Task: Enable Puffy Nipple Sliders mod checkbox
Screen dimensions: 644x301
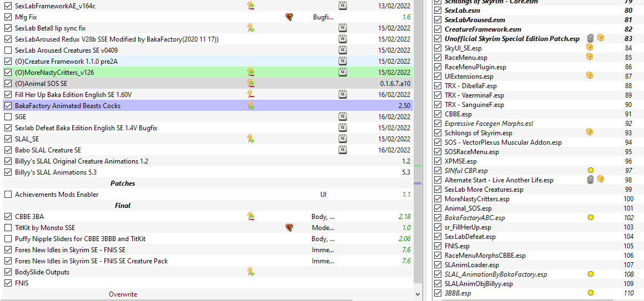Action: point(8,239)
